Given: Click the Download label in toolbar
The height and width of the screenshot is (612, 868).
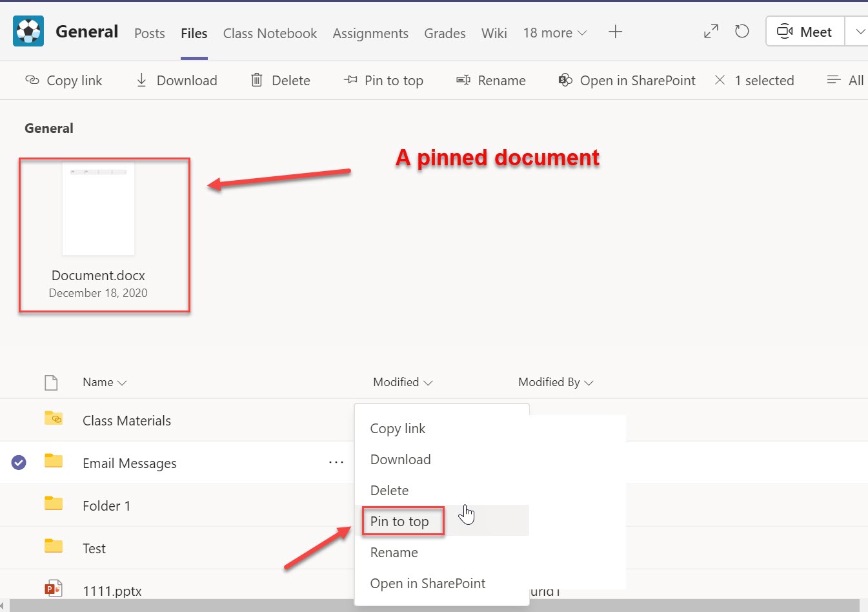Looking at the screenshot, I should (187, 80).
